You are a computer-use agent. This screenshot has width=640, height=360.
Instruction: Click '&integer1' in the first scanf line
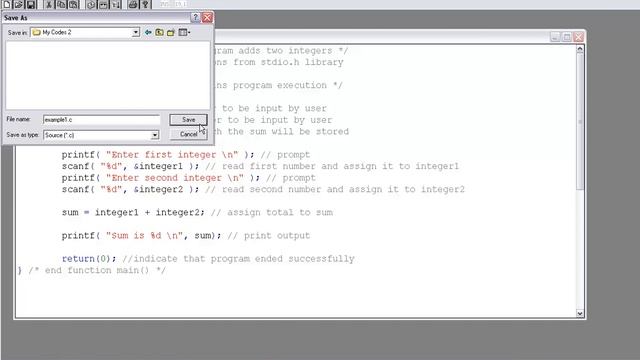click(x=158, y=166)
